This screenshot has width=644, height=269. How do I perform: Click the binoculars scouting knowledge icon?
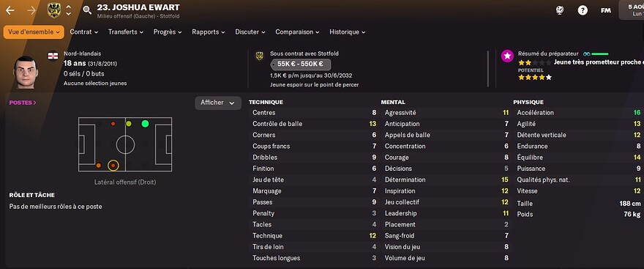pyautogui.click(x=586, y=54)
